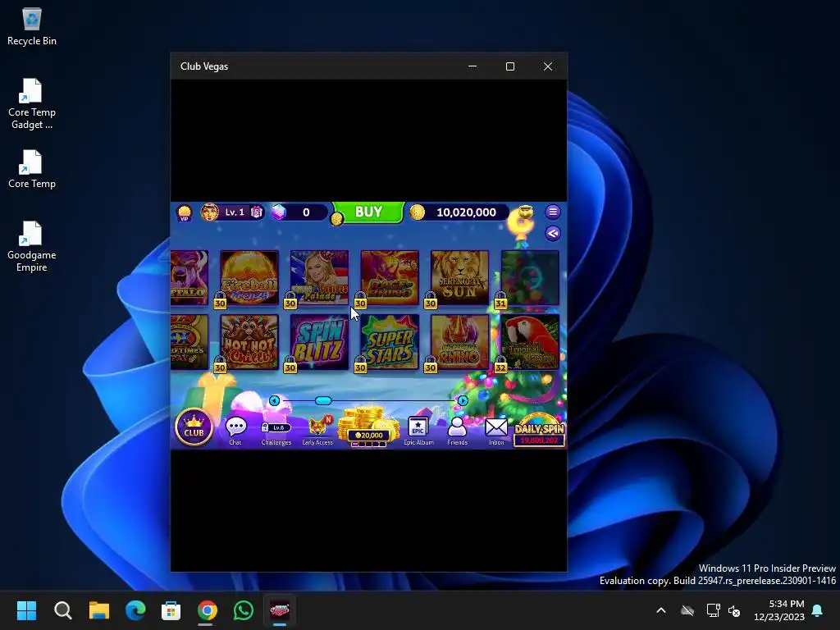Open the locked Challenges icon
Viewport: 840px width, 630px height.
(x=276, y=433)
